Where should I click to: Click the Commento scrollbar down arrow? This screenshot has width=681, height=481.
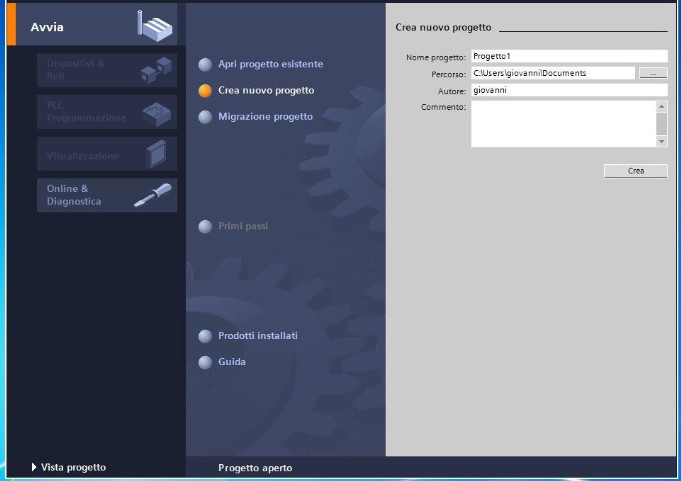tap(661, 141)
